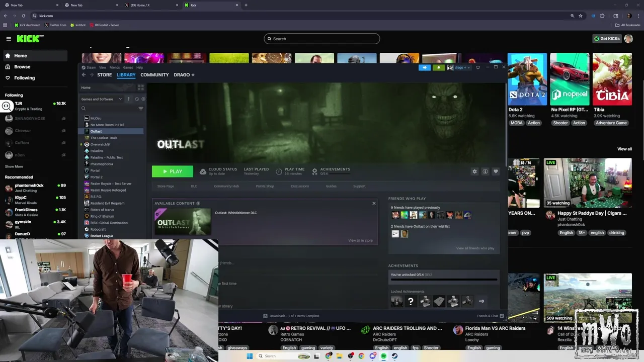Open Steam Friends & Chat icon
644x362 pixels.
click(x=502, y=316)
